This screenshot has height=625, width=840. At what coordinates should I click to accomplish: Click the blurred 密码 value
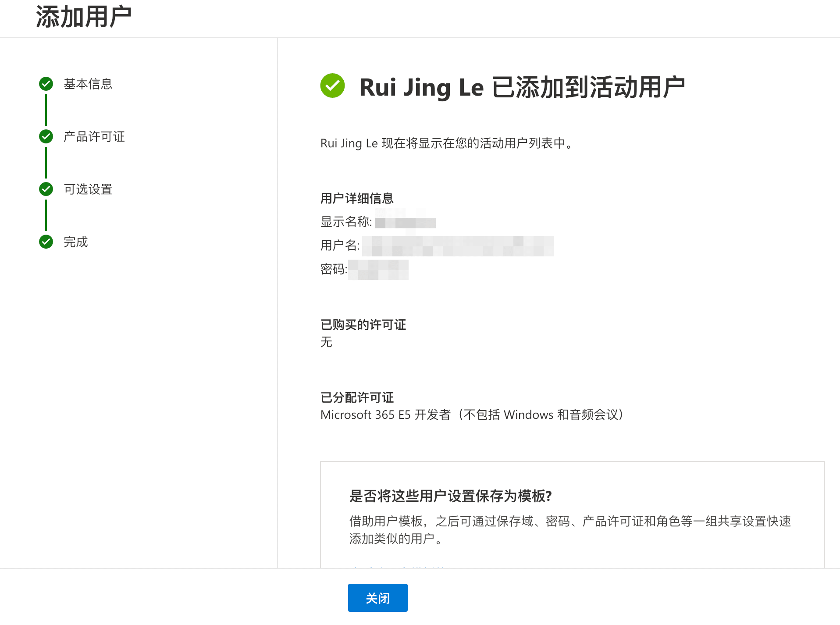(x=378, y=269)
